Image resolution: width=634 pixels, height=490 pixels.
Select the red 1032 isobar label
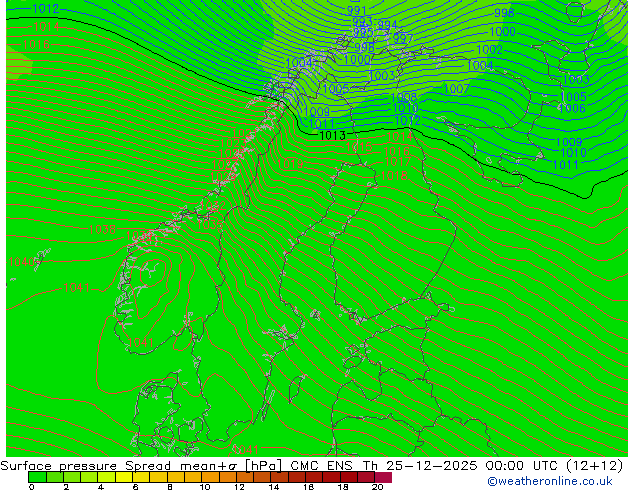click(x=213, y=206)
